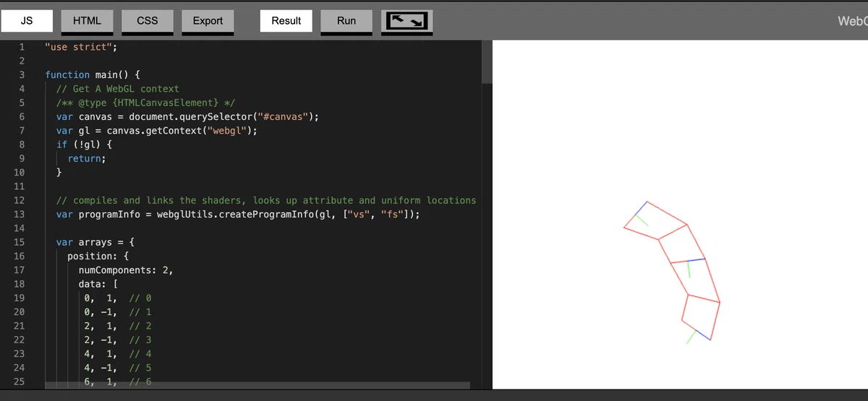
Task: Click line number 13 in gutter
Action: point(20,215)
